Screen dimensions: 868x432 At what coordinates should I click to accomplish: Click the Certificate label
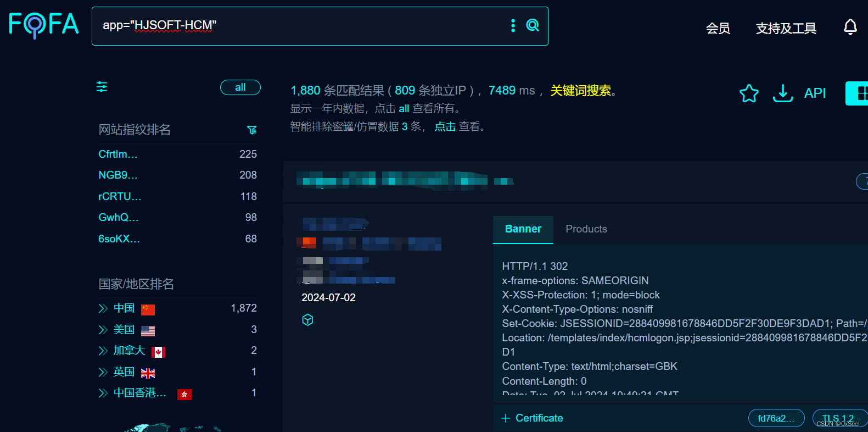click(539, 418)
